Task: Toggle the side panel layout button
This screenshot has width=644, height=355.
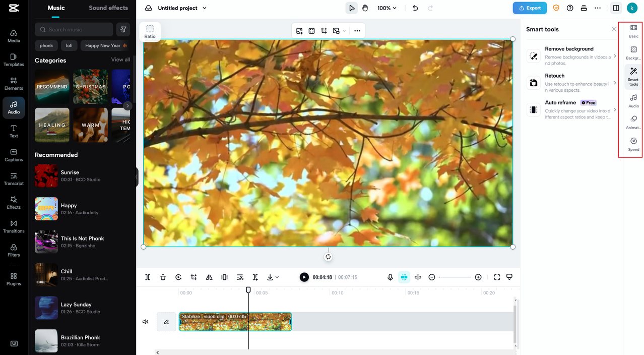Action: pos(616,8)
